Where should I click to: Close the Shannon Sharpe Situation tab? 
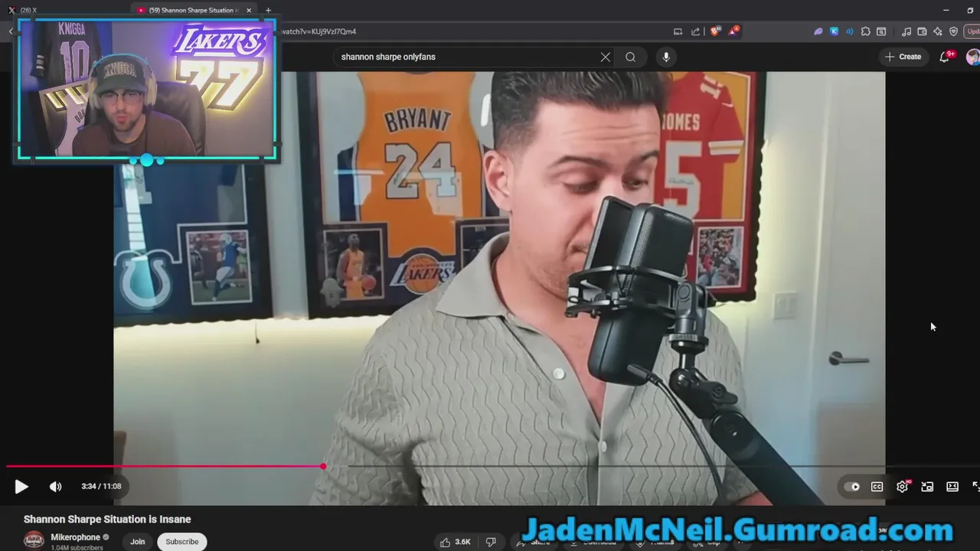249,10
